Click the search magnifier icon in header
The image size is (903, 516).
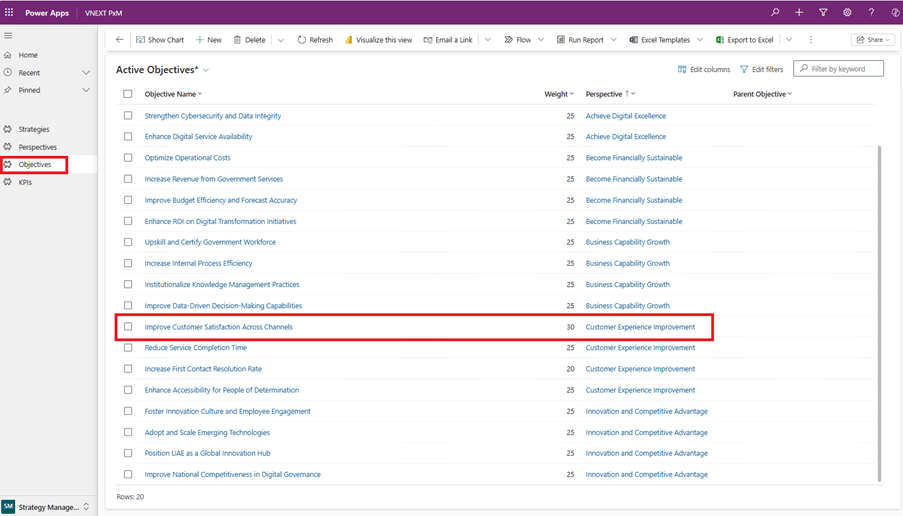775,12
